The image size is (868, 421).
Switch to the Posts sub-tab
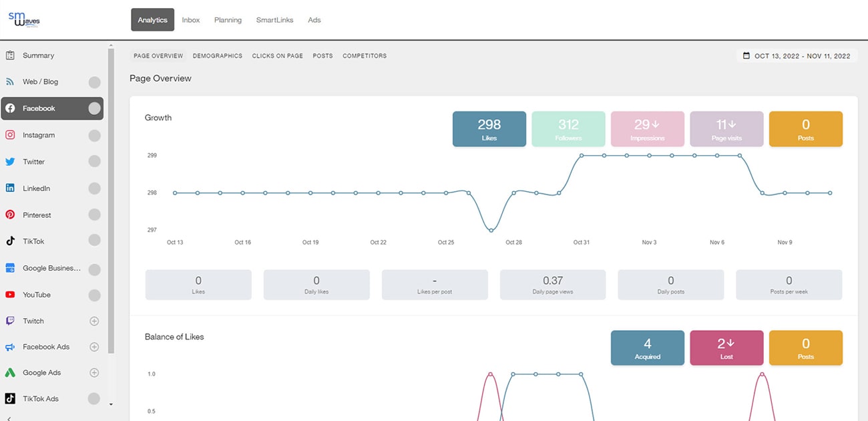[x=322, y=56]
